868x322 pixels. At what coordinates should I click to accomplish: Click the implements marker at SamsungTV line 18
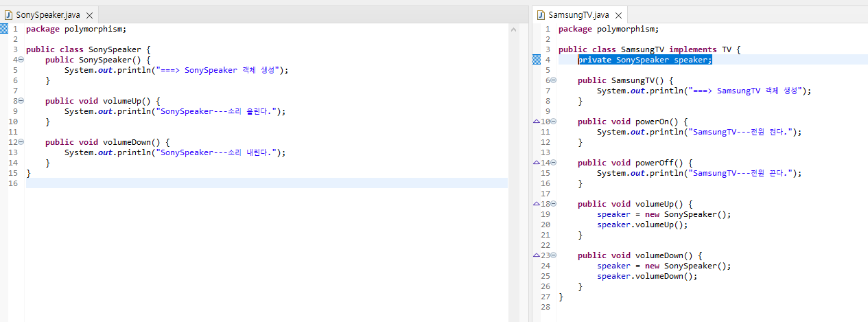537,204
